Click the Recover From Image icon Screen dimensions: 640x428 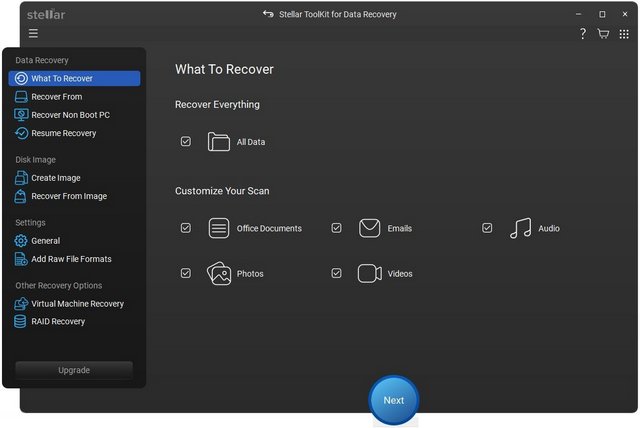[x=20, y=196]
